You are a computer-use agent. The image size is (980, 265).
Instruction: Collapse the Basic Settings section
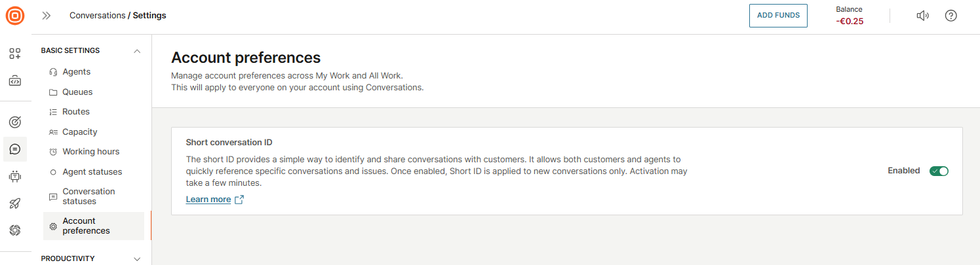tap(137, 51)
